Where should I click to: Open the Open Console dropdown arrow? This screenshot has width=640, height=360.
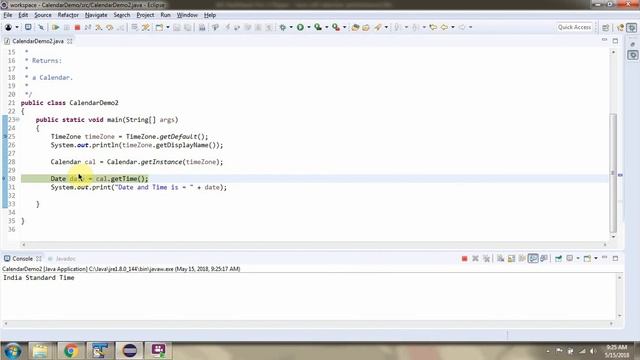tap(596, 258)
